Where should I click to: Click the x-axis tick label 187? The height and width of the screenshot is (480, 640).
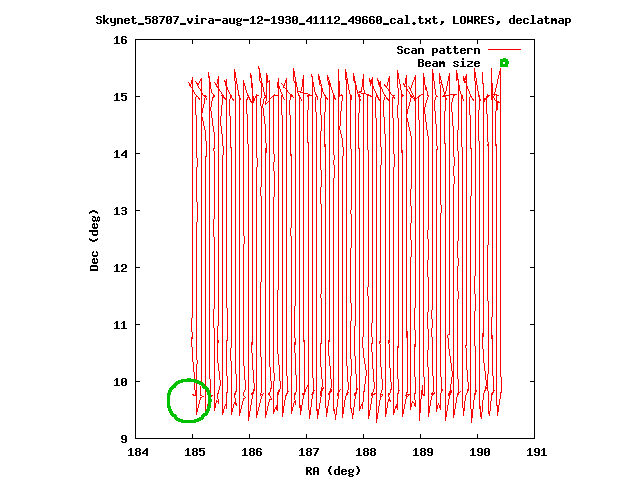point(309,452)
